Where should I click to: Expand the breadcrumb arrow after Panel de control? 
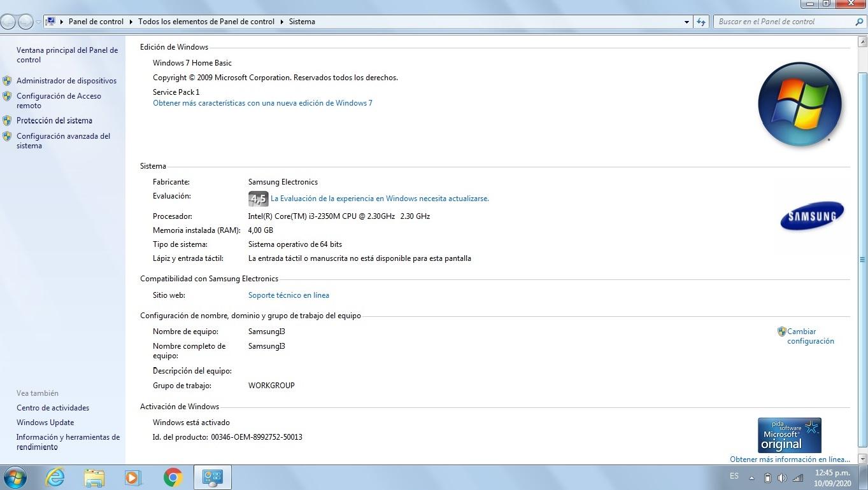coord(131,22)
